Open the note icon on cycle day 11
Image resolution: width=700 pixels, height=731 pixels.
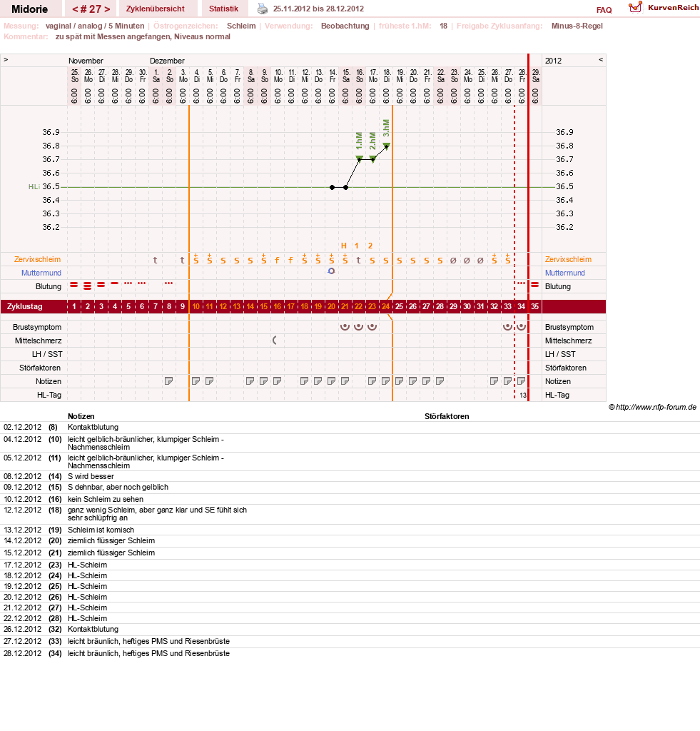pyautogui.click(x=209, y=381)
